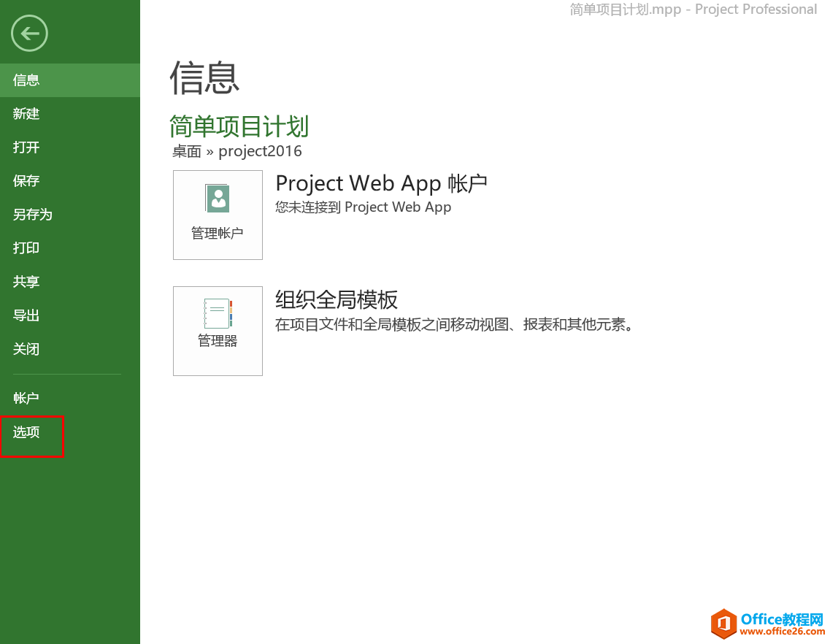The width and height of the screenshot is (830, 644).
Task: Click the www.office26.com website link
Action: tap(781, 632)
